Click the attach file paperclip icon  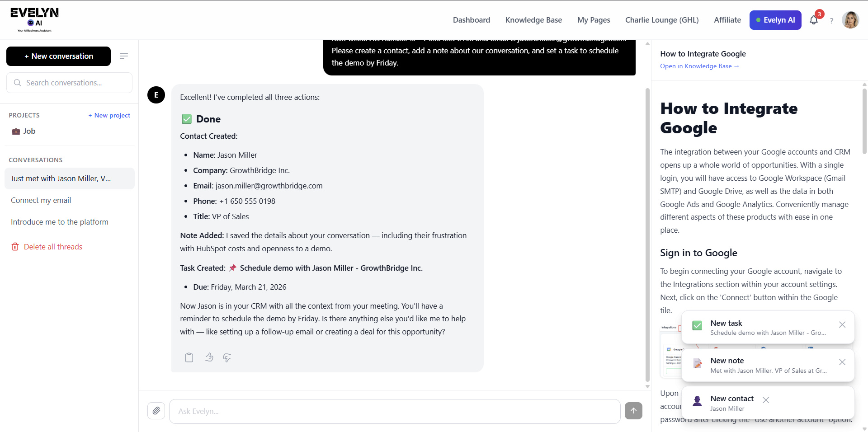coord(156,411)
